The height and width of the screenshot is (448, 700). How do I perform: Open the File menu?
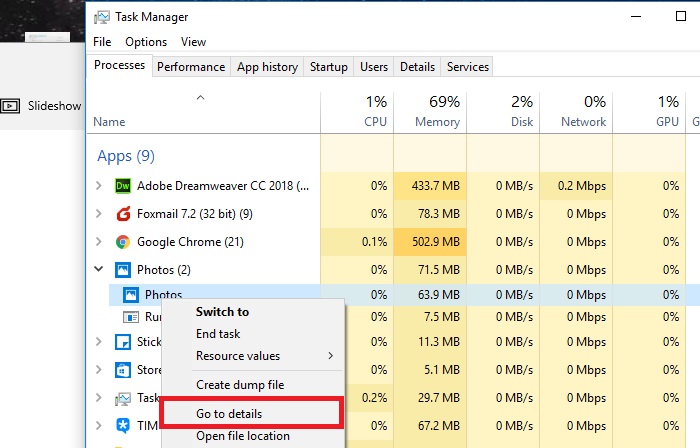pos(102,42)
